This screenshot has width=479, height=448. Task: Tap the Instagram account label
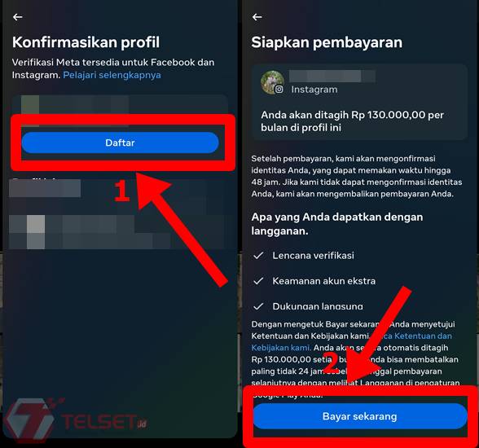(314, 90)
